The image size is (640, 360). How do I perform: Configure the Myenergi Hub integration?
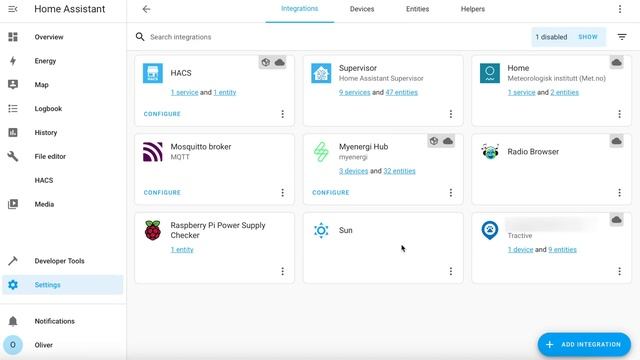[331, 193]
